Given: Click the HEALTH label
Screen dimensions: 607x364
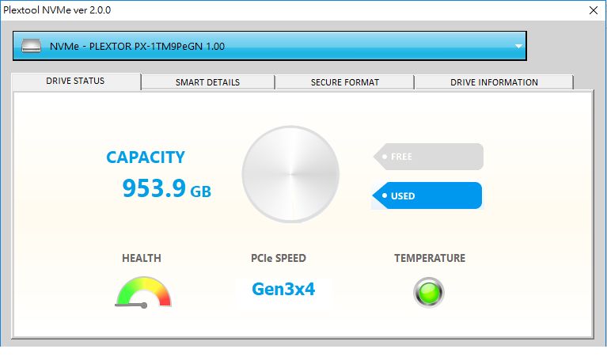Looking at the screenshot, I should [142, 258].
